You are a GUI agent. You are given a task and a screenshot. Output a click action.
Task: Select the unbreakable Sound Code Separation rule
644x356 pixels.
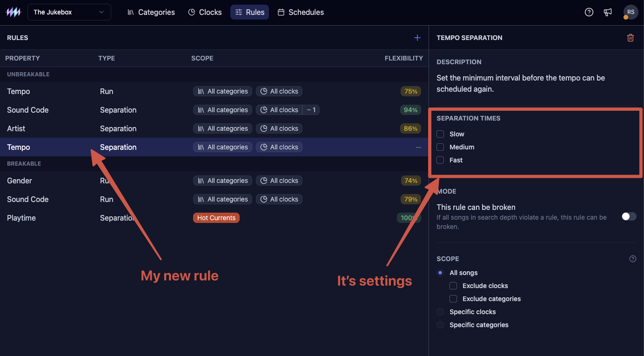(x=214, y=110)
